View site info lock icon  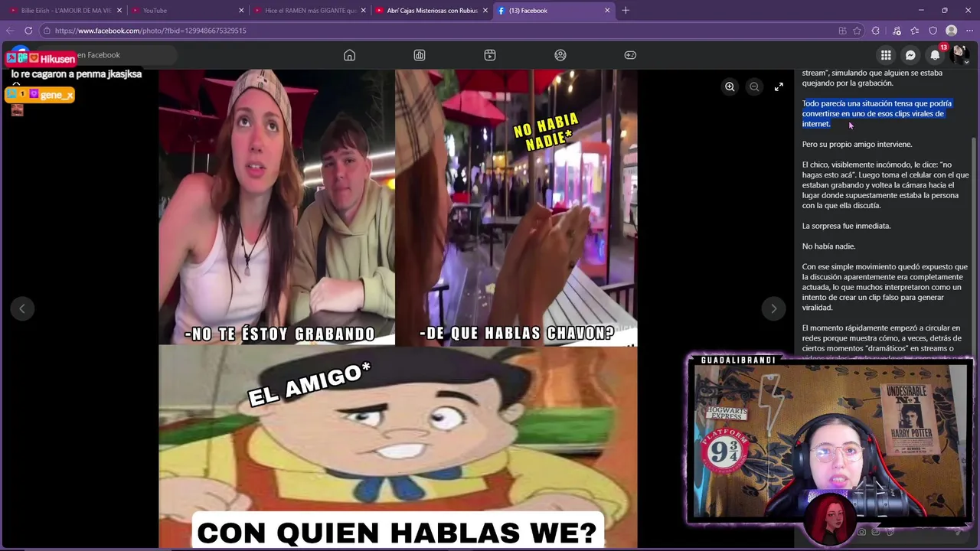tap(47, 31)
